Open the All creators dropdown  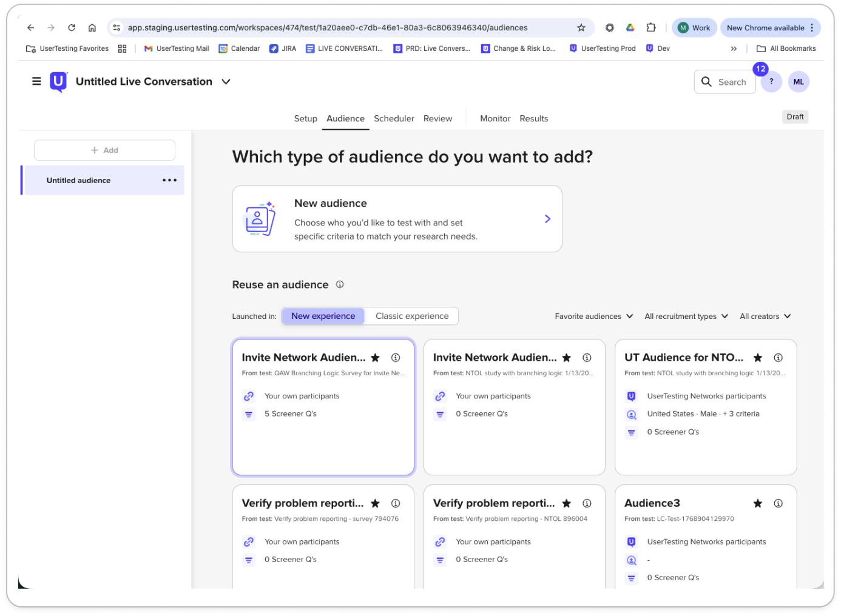click(765, 316)
